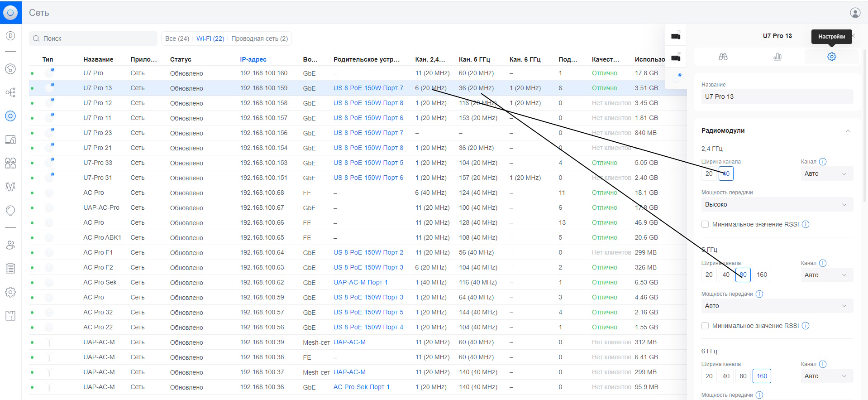The height and width of the screenshot is (400, 868).
Task: Select the U7 Pro 21 device row
Action: tap(358, 148)
